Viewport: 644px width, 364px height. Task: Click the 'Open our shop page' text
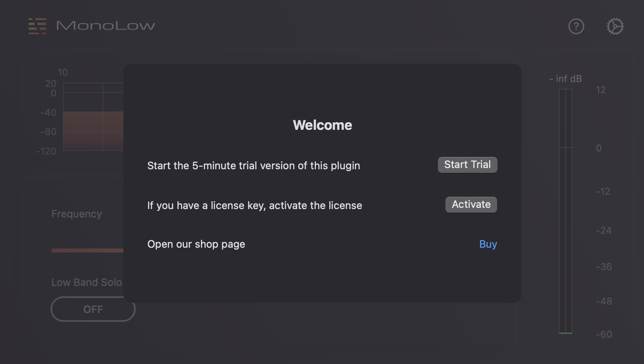[x=196, y=244]
